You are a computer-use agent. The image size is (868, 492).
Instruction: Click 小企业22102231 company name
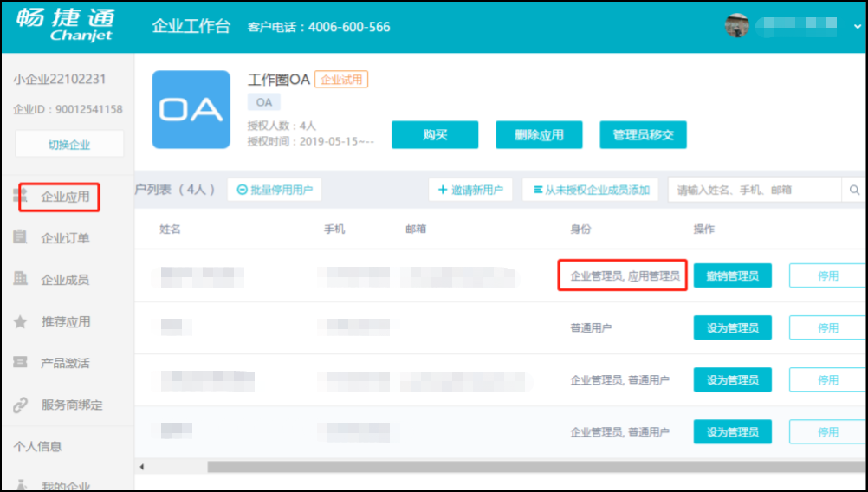pos(60,79)
